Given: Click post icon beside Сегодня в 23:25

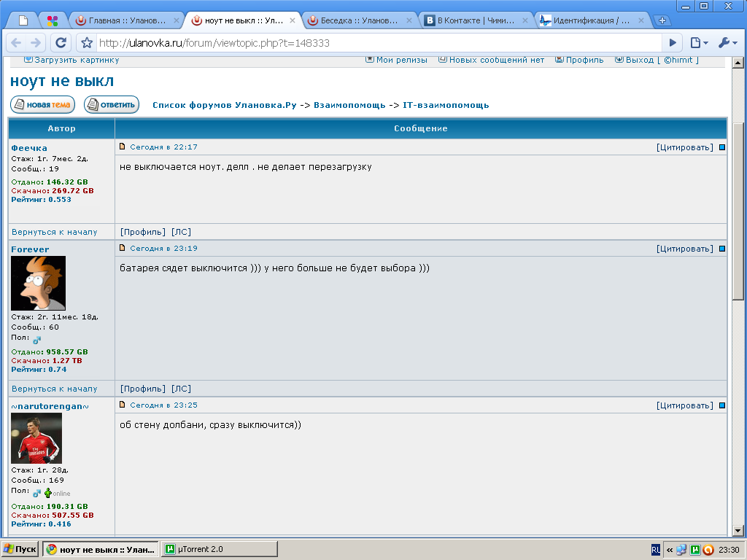Looking at the screenshot, I should [x=122, y=405].
